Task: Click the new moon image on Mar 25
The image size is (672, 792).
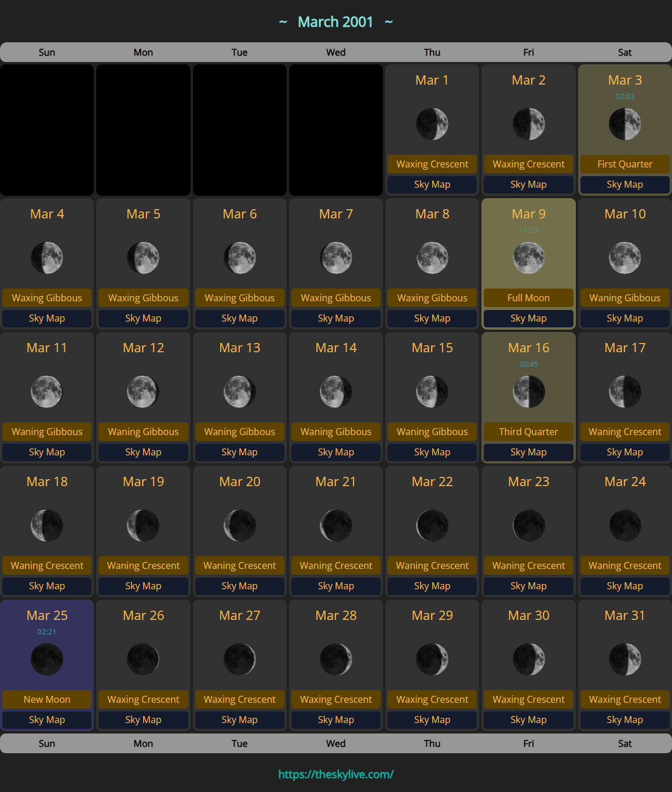Action: click(x=47, y=659)
